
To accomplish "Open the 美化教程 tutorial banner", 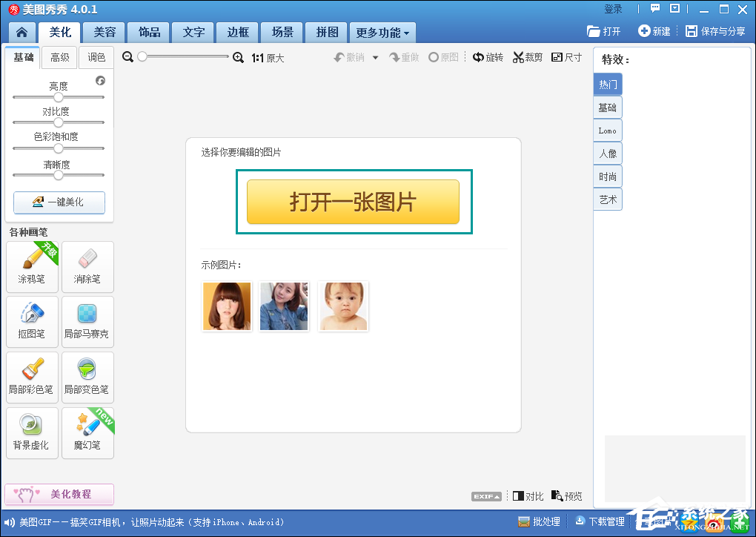I will click(x=59, y=494).
